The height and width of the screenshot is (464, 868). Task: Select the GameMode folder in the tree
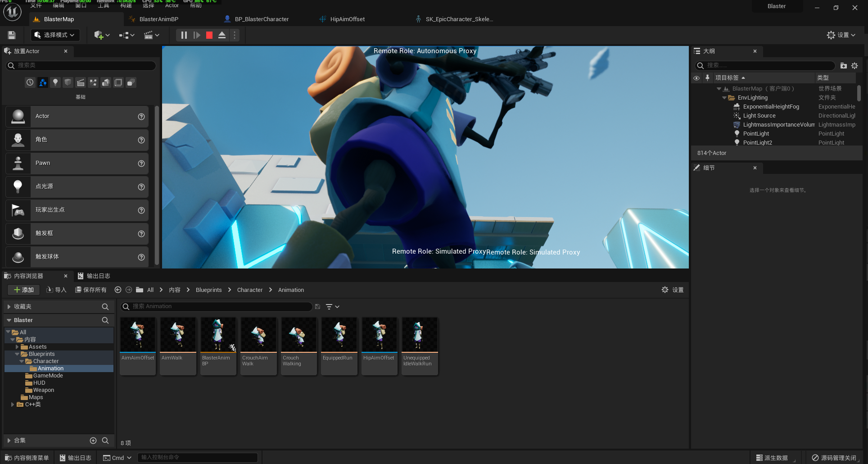[48, 376]
